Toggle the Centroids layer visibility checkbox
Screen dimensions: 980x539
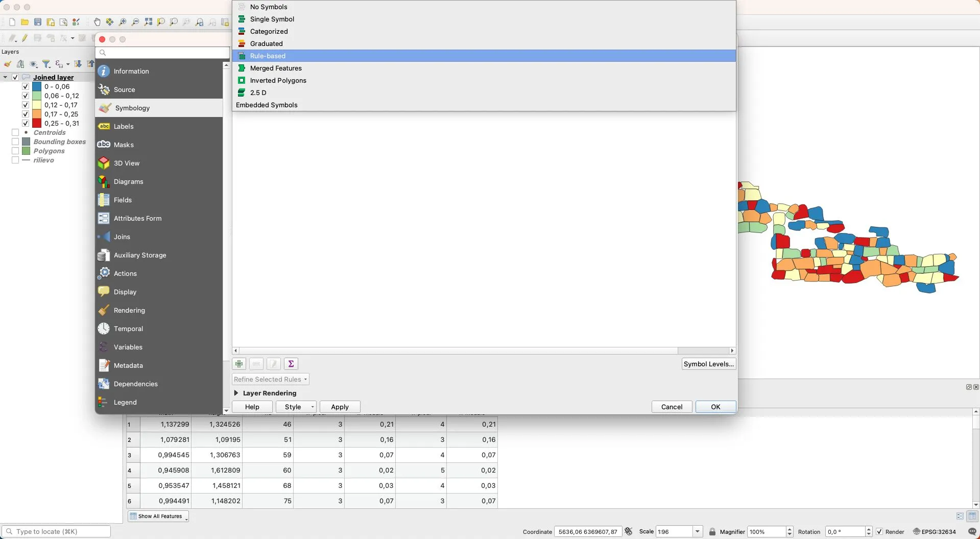(15, 132)
